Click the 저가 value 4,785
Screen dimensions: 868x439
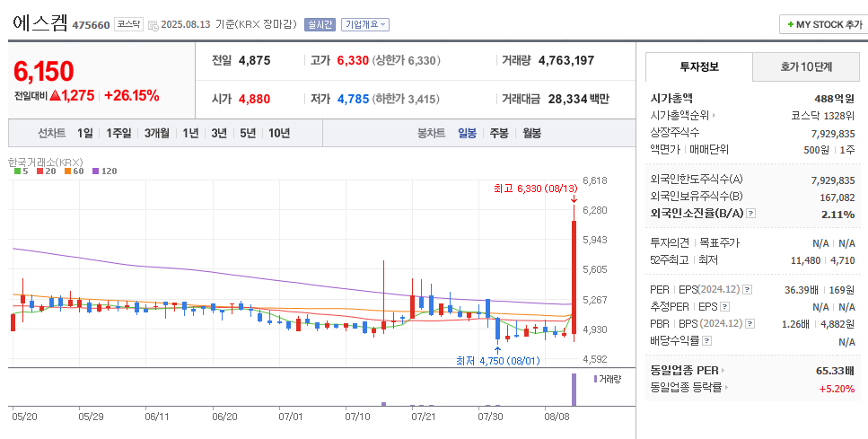tap(353, 99)
